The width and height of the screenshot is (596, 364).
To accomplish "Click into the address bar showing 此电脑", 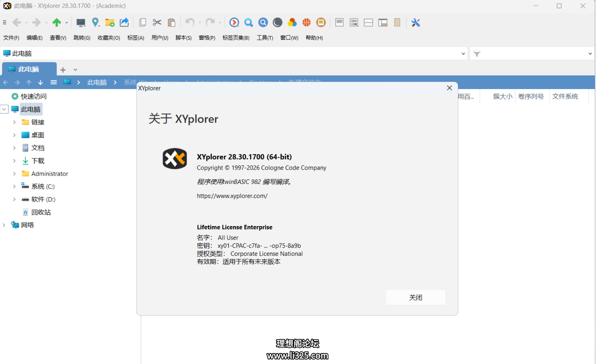I will coord(233,54).
